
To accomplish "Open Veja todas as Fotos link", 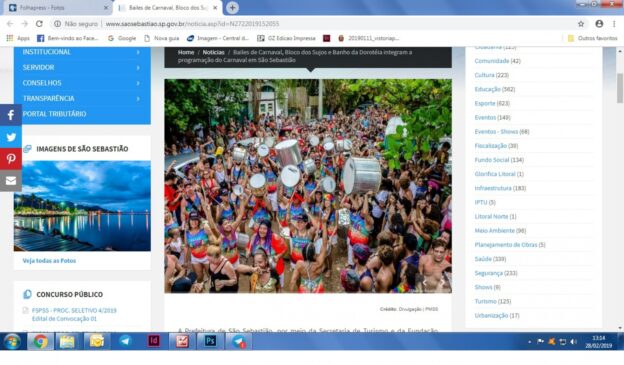I will (x=49, y=261).
